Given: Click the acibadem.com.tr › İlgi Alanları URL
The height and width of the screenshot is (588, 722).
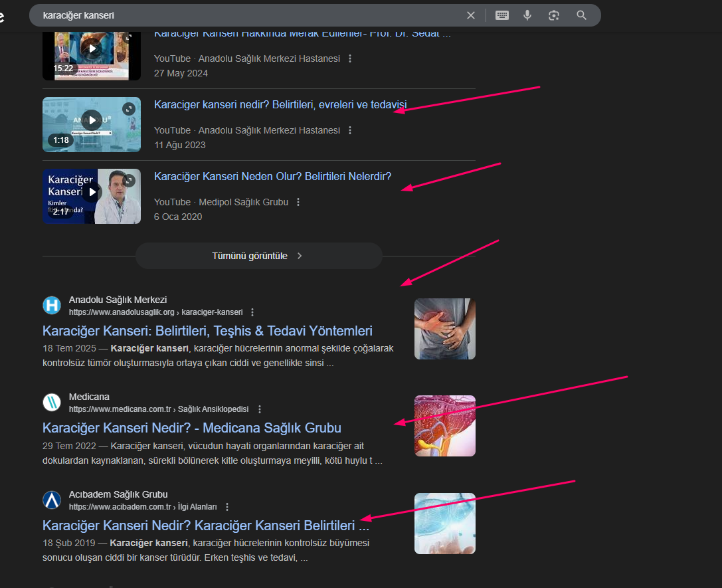Looking at the screenshot, I should point(143,506).
